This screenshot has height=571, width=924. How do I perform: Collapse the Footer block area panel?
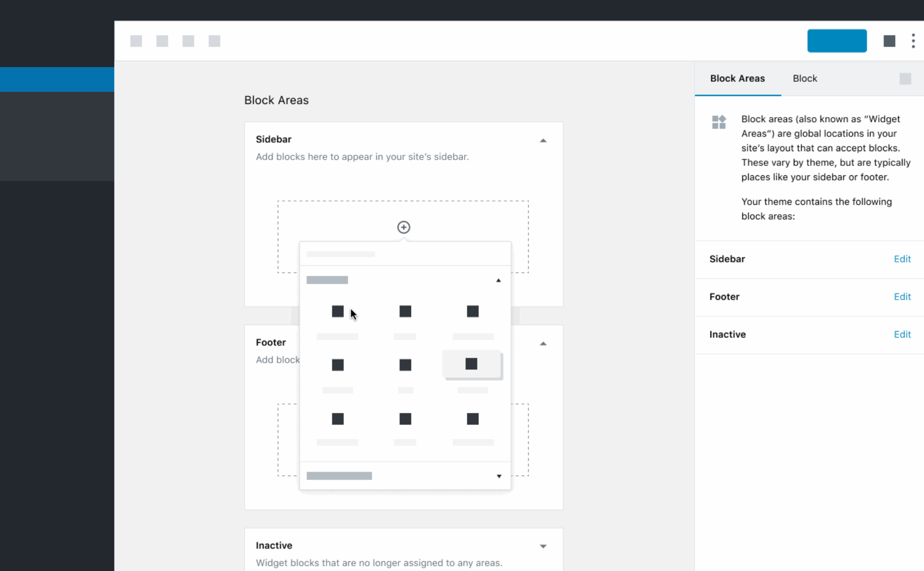[543, 344]
